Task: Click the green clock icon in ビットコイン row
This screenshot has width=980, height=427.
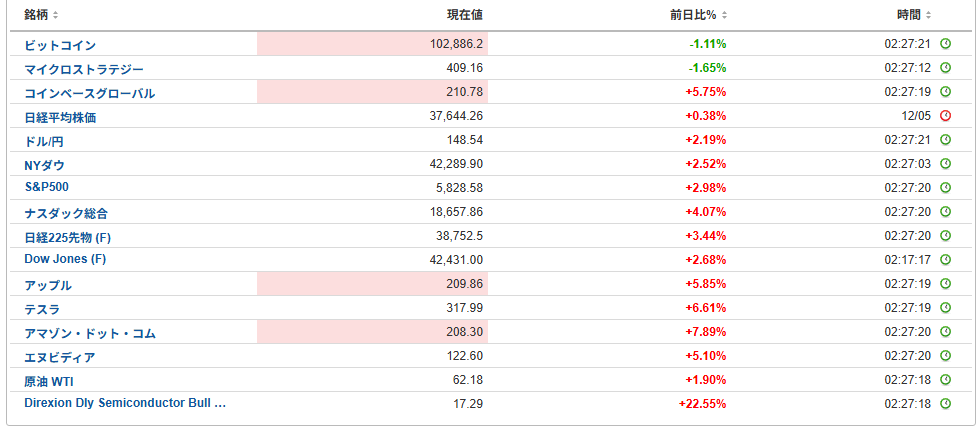Action: 946,44
